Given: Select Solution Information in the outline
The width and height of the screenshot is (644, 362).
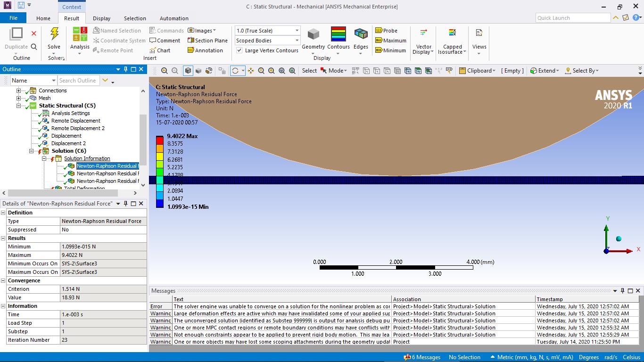Looking at the screenshot, I should (87, 158).
